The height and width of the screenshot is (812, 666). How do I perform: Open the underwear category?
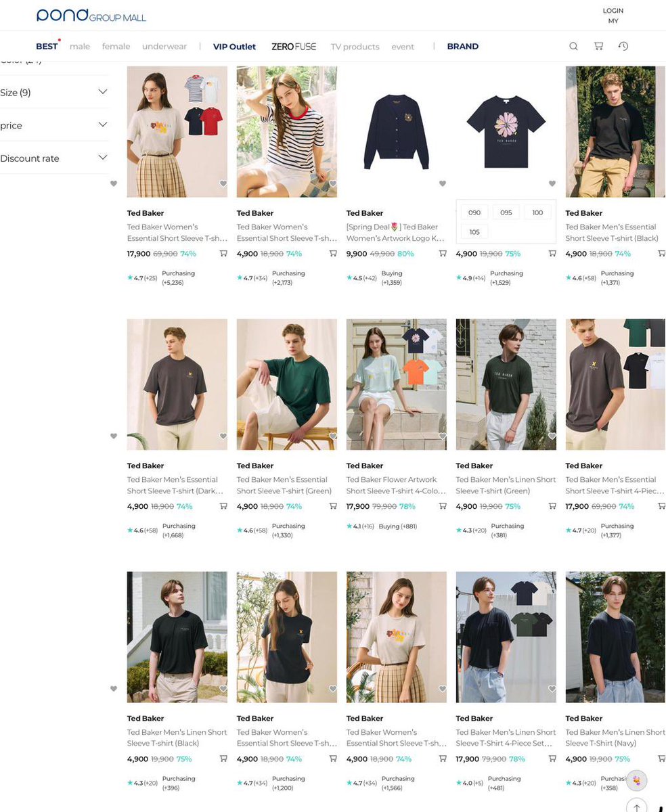point(164,47)
